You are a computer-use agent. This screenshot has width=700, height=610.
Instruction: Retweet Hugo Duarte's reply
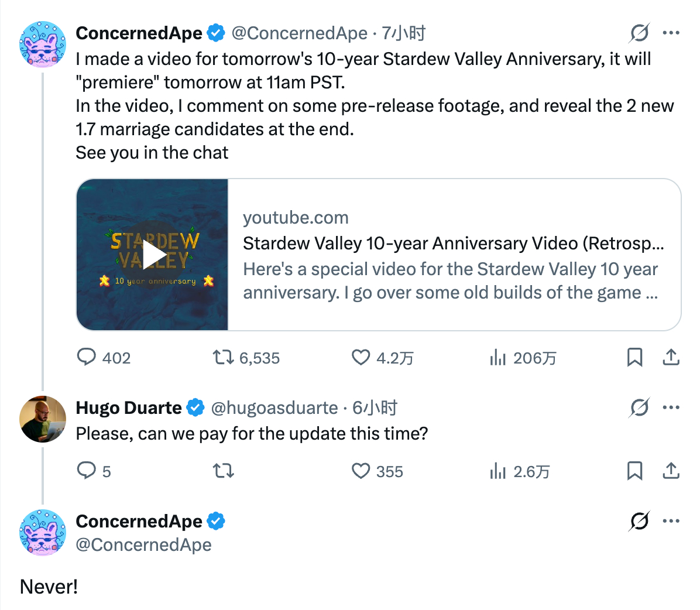[223, 471]
